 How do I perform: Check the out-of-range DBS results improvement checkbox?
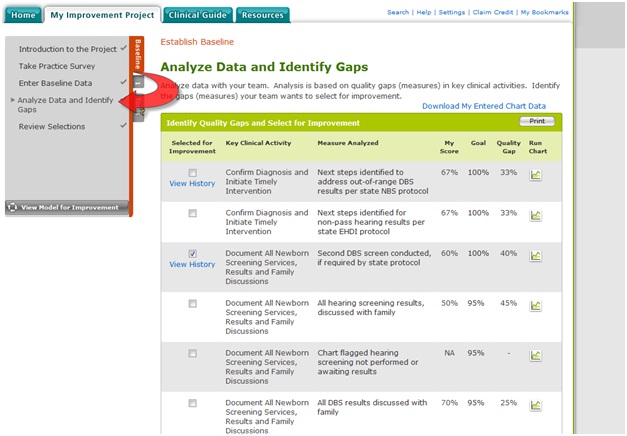(192, 173)
